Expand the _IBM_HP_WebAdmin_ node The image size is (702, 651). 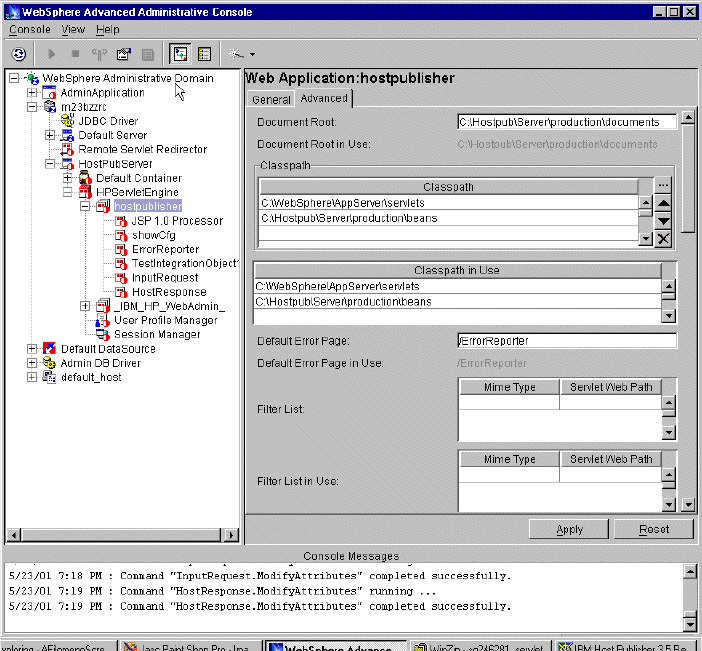pyautogui.click(x=85, y=306)
